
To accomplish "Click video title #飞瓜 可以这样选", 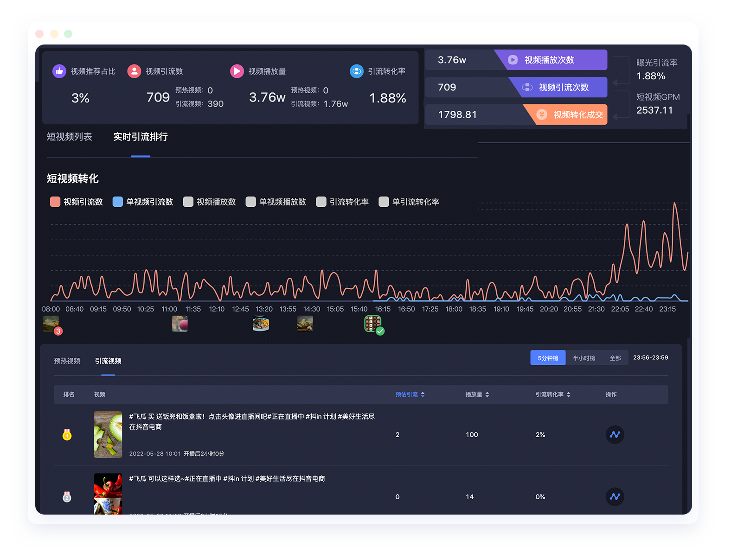I will [x=227, y=478].
